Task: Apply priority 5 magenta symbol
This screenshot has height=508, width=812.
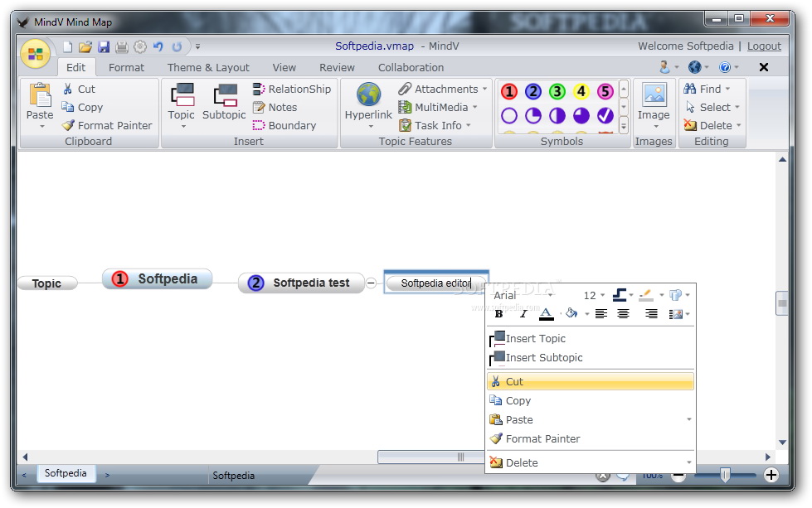Action: [x=605, y=91]
